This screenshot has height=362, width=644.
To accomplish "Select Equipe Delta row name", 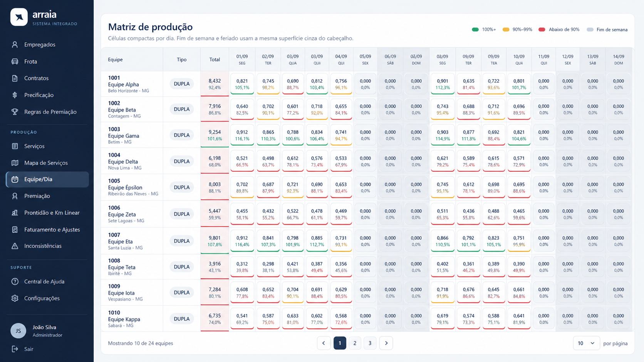I will point(123,162).
